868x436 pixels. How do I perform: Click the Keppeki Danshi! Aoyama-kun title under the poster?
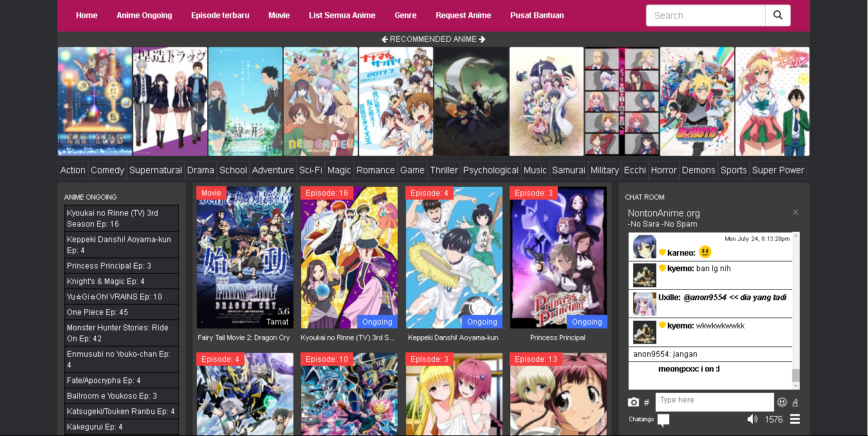453,337
